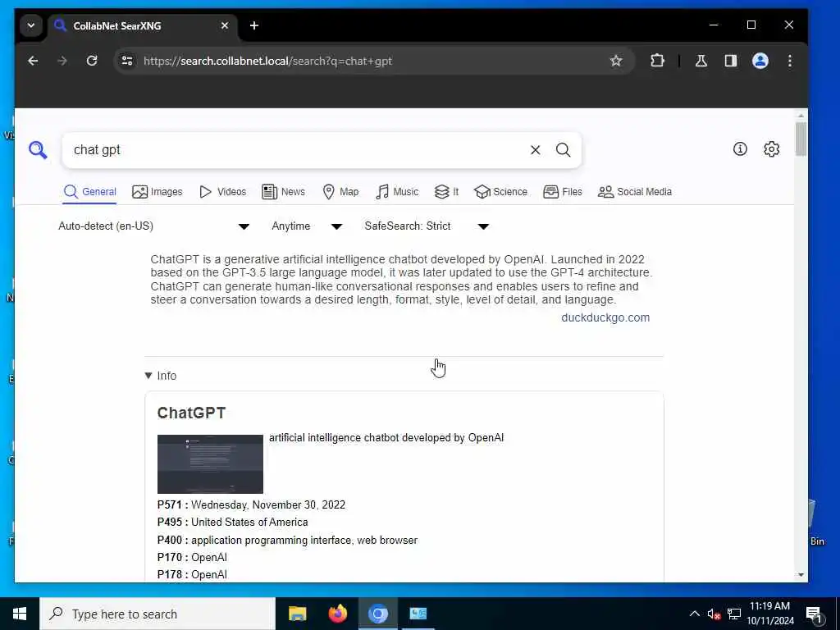Viewport: 840px width, 630px height.
Task: Click Chrome icon in taskbar
Action: click(x=377, y=614)
